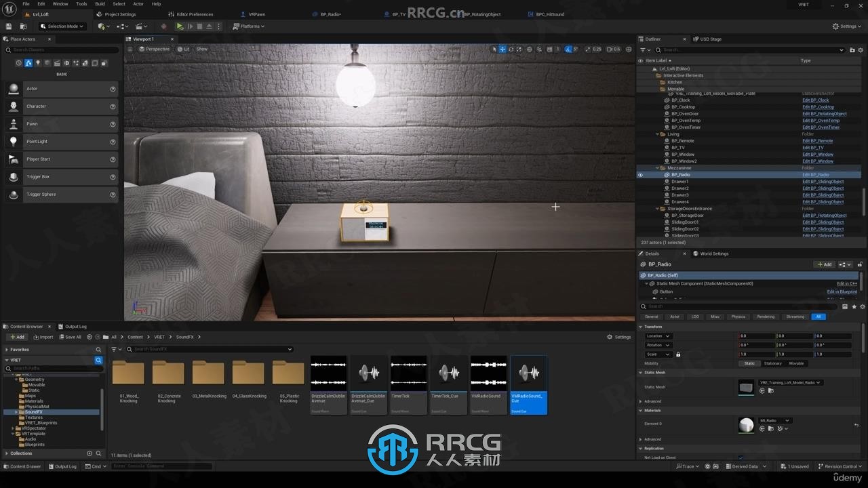The image size is (868, 488).
Task: Toggle Net Load on Client checkbox
Action: (741, 457)
